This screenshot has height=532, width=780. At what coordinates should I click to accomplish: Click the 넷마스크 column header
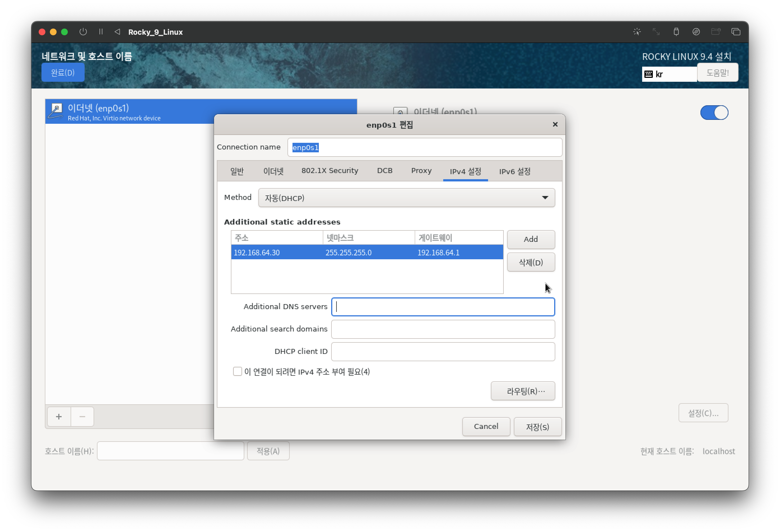point(368,238)
